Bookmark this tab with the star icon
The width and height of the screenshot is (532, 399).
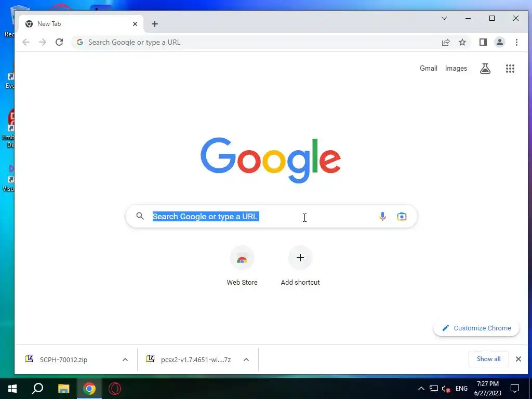coord(462,42)
